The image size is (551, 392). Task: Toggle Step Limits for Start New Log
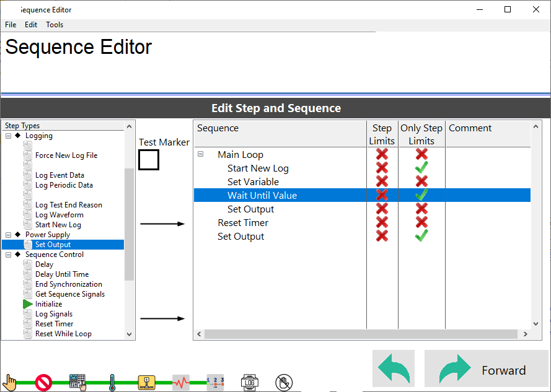point(382,168)
